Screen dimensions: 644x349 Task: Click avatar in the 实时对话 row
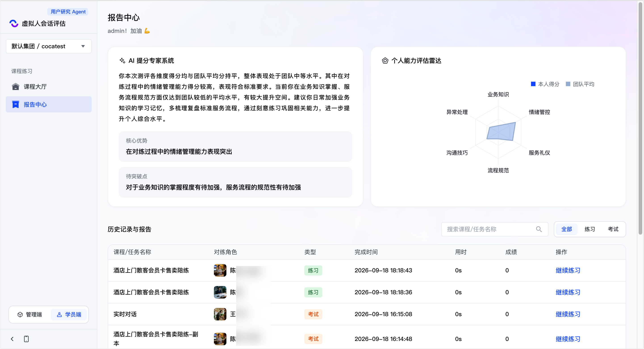click(x=220, y=314)
